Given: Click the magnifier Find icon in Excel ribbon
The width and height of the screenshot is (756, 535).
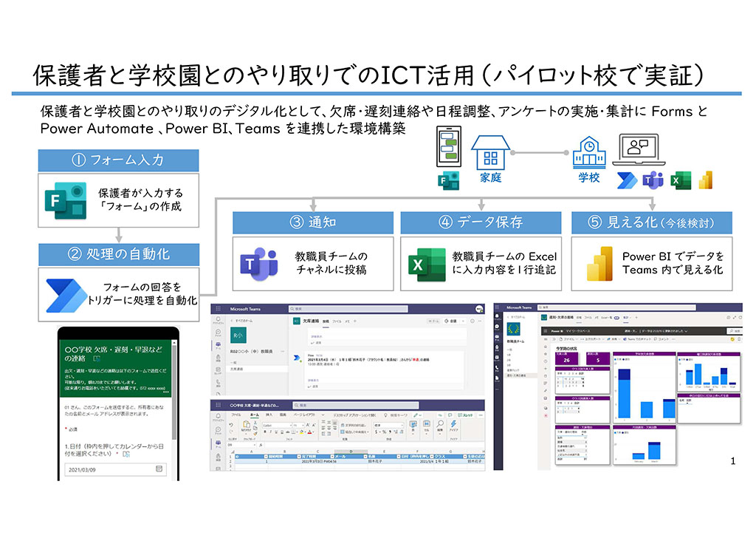Looking at the screenshot, I should pyautogui.click(x=440, y=424).
